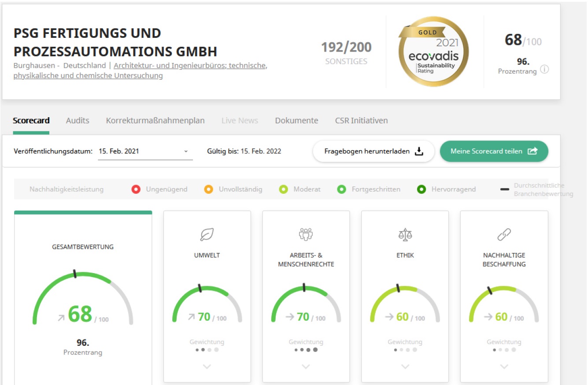The width and height of the screenshot is (588, 385).
Task: Click the trend arrow in Arbeits- & Menschenrechte card
Action: [x=290, y=317]
